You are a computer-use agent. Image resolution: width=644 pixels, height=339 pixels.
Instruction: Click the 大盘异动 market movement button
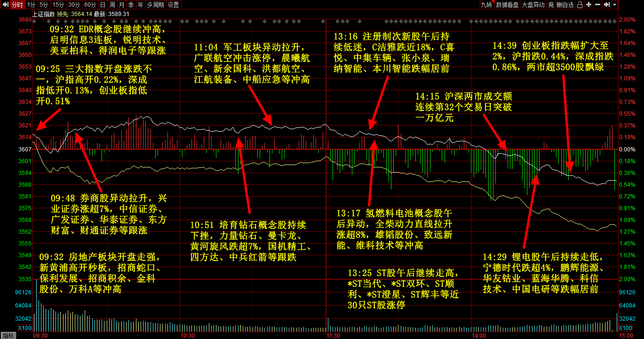(533, 5)
